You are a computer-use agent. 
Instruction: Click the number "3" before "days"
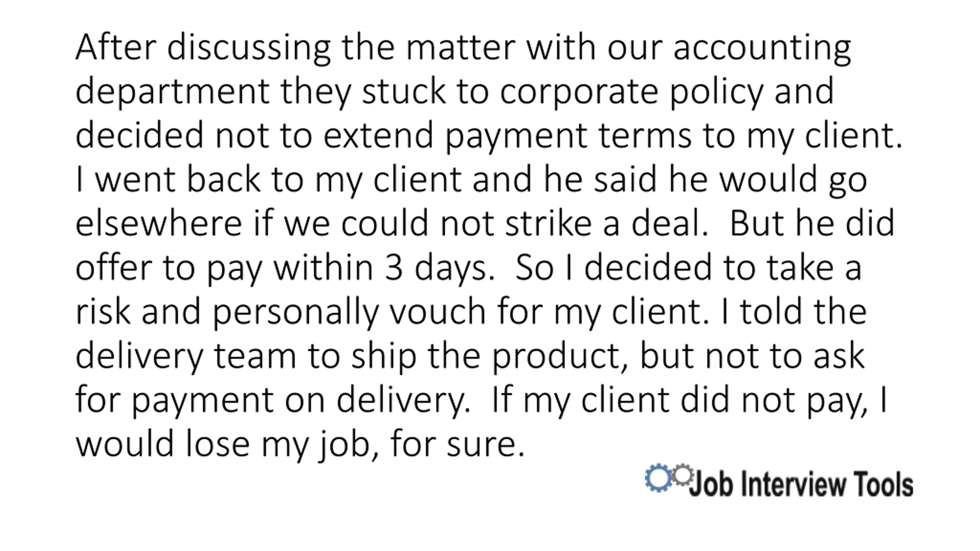point(394,268)
